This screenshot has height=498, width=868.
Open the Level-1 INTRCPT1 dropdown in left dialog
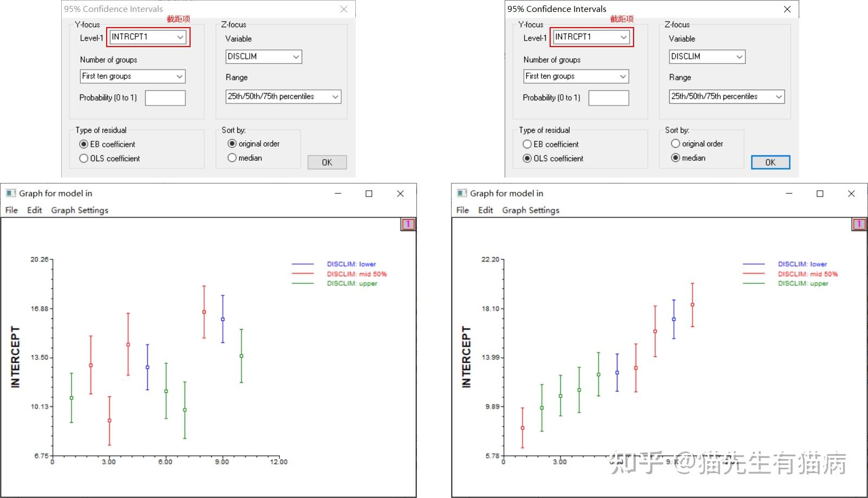(x=180, y=37)
